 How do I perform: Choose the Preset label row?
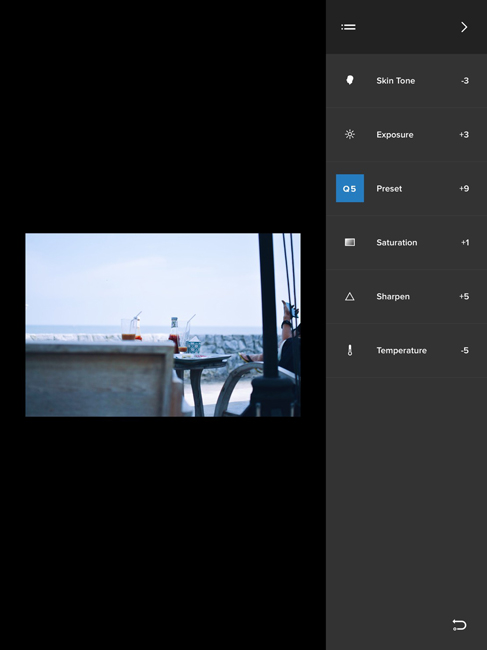pos(406,188)
